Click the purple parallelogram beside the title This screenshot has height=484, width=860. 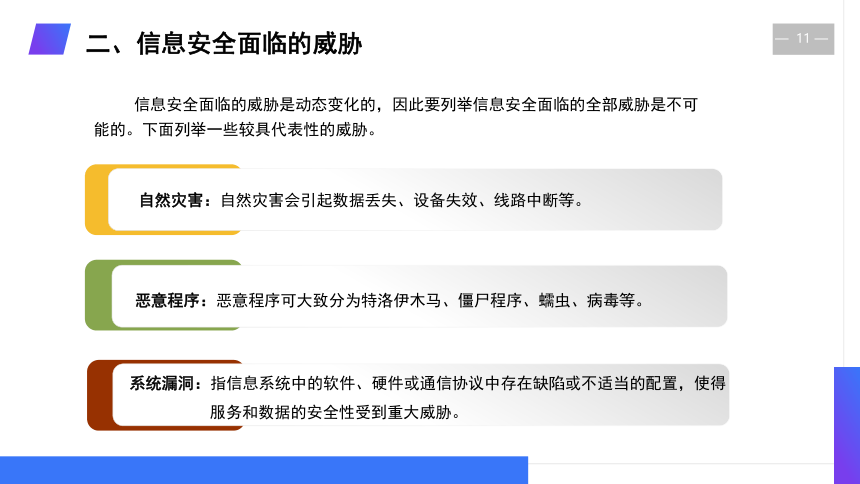point(50,39)
